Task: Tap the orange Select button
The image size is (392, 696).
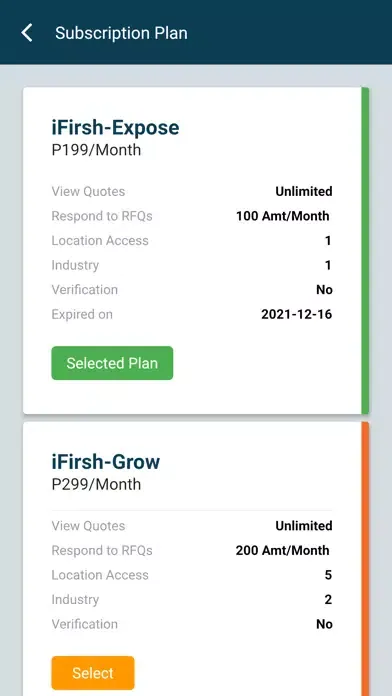Action: pos(93,673)
